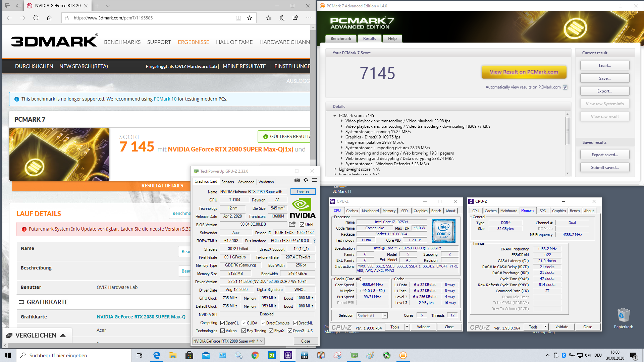Screen dimensions: 644x362
Task: Open the GPU selection dropdown in GPU-Z
Action: pyautogui.click(x=228, y=341)
